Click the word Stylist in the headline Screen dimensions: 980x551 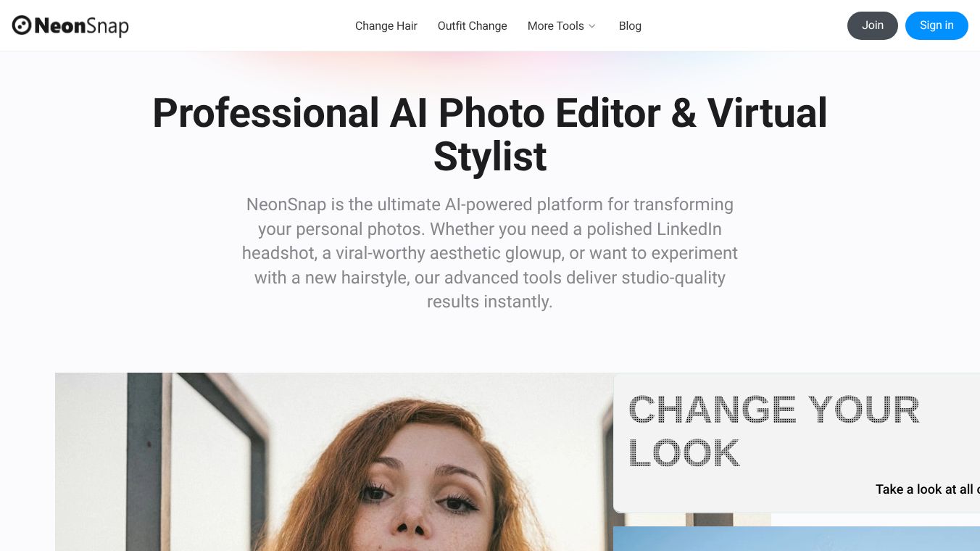pos(490,157)
